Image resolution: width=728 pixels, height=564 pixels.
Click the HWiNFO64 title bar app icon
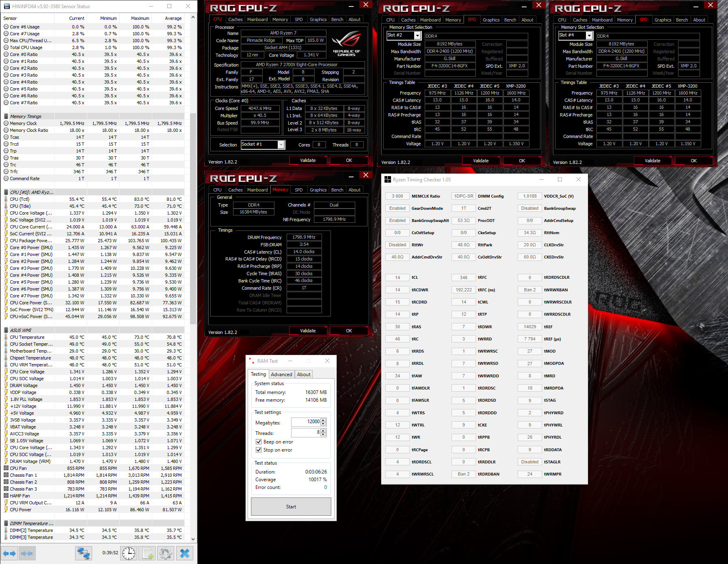(x=6, y=6)
